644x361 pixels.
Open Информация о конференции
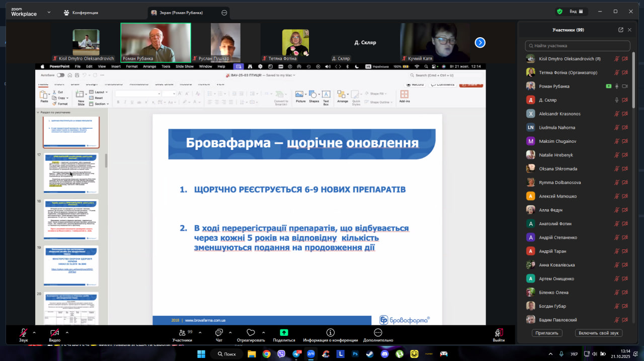tap(330, 333)
